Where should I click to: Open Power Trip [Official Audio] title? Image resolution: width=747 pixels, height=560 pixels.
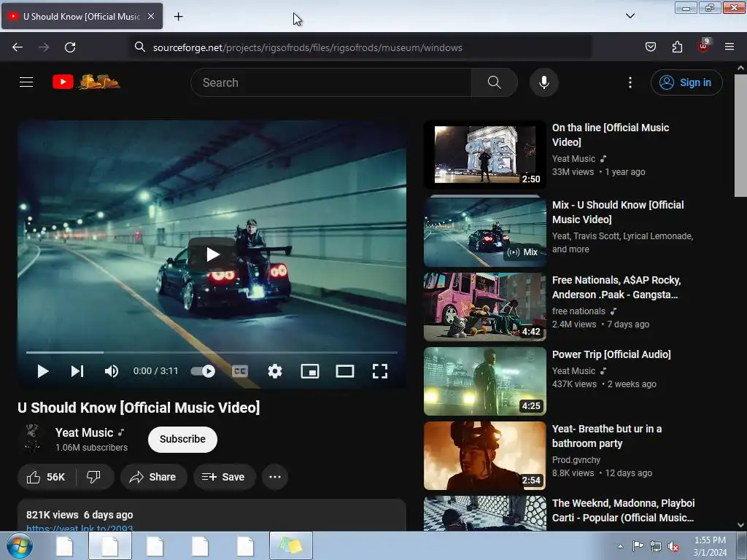(x=611, y=354)
